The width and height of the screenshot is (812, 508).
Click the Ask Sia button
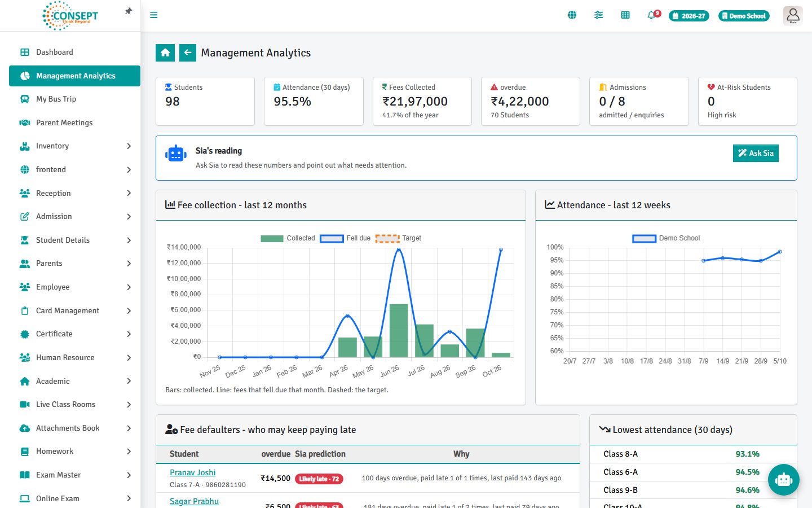[x=756, y=153]
